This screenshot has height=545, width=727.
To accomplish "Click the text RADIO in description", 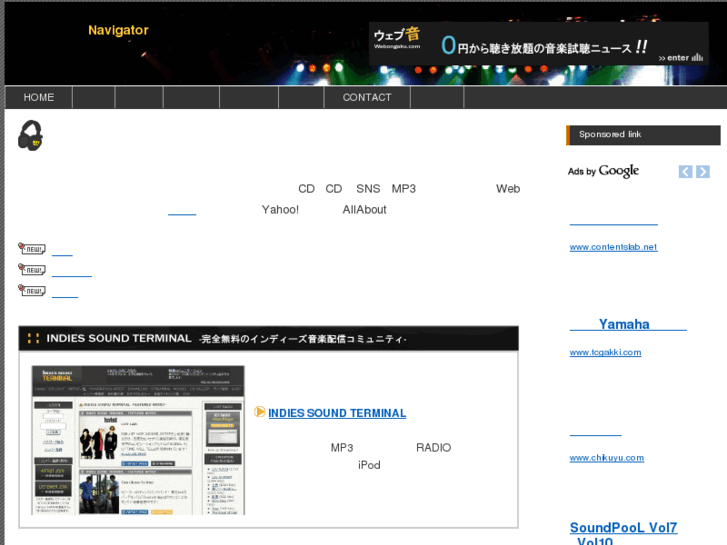I will [434, 448].
